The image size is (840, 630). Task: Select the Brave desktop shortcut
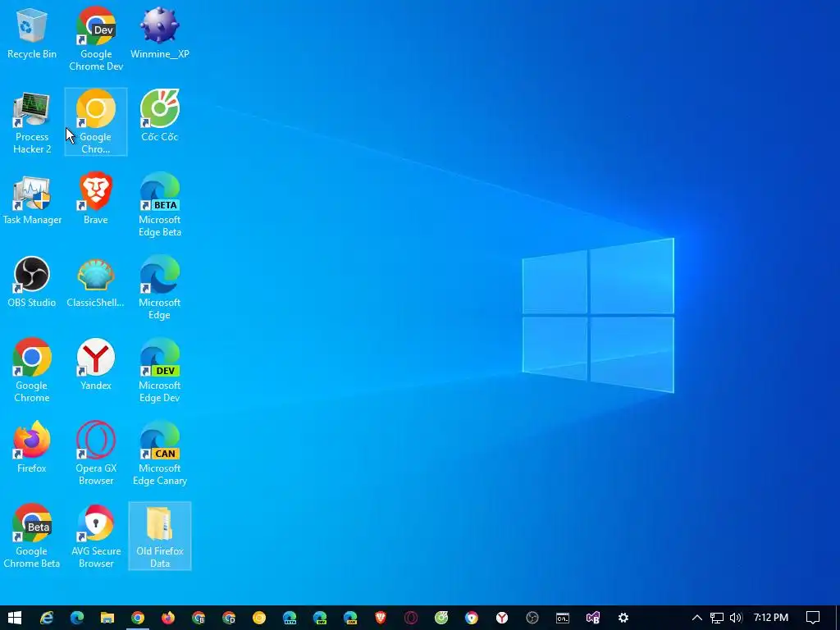tap(96, 199)
